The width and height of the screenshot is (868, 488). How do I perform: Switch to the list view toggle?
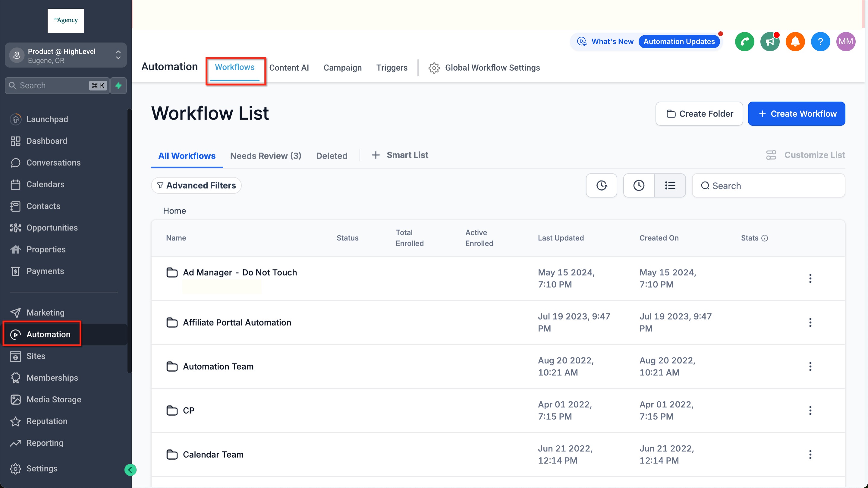pyautogui.click(x=670, y=185)
